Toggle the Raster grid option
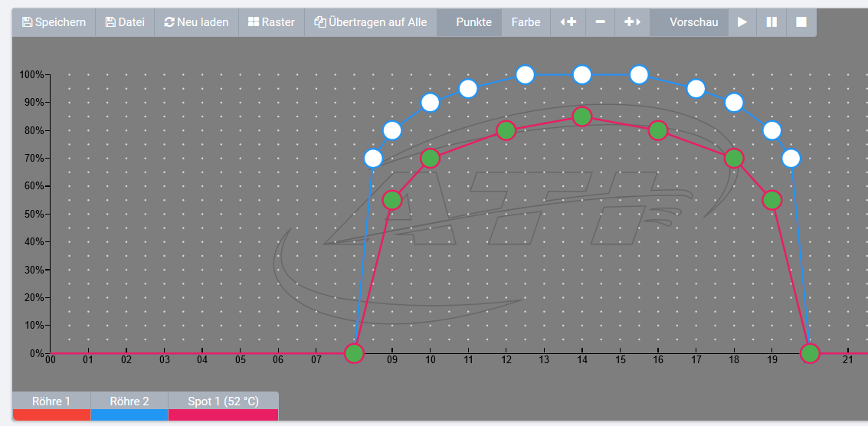The height and width of the screenshot is (426, 868). pos(271,22)
